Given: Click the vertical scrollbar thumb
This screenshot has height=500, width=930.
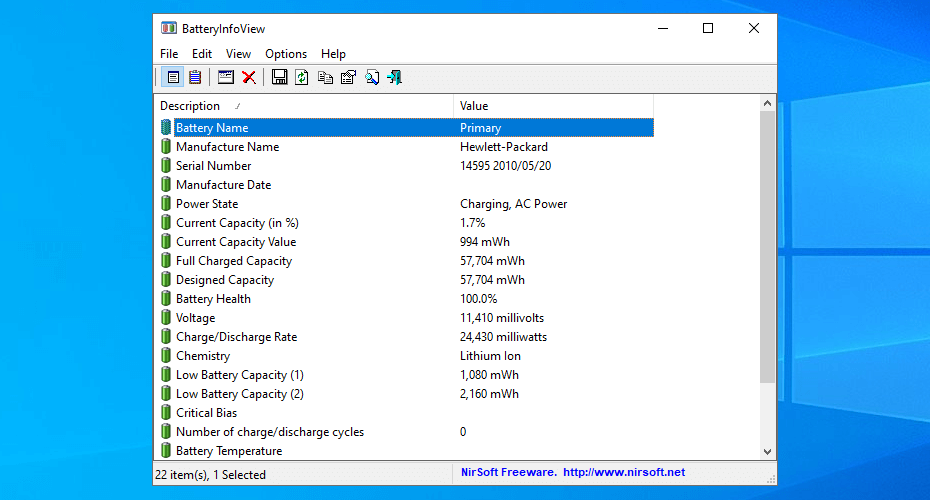Looking at the screenshot, I should pyautogui.click(x=767, y=247).
